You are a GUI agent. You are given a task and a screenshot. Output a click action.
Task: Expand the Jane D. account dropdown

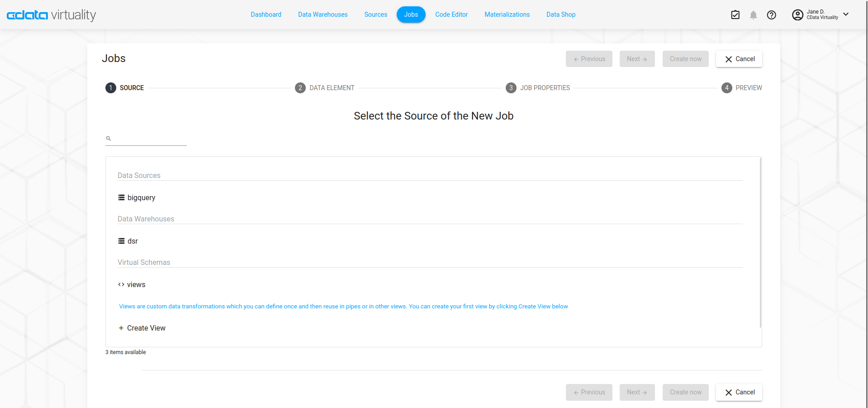[x=846, y=14]
